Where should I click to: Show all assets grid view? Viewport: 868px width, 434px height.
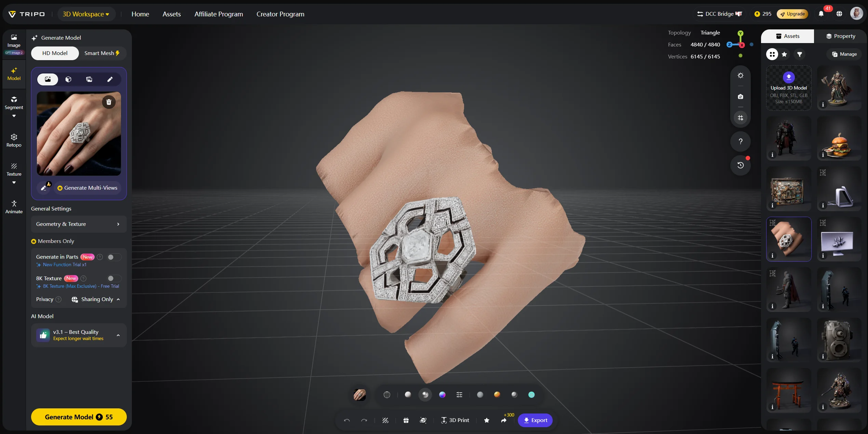click(x=772, y=54)
